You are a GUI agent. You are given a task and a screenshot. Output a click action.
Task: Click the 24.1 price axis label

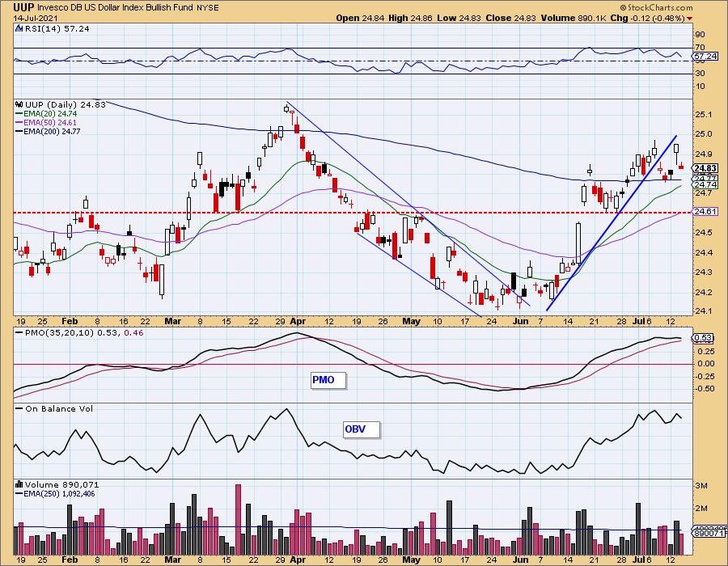click(705, 311)
